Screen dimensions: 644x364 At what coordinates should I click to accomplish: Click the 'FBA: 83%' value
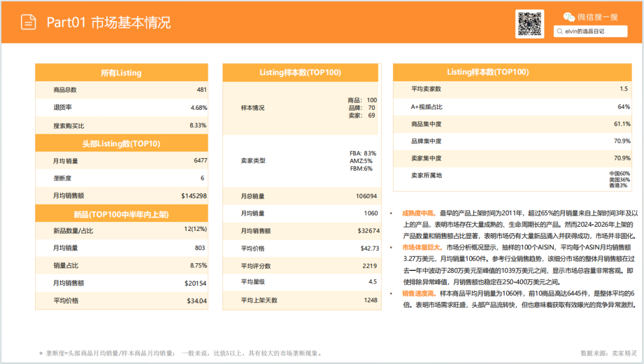(363, 153)
